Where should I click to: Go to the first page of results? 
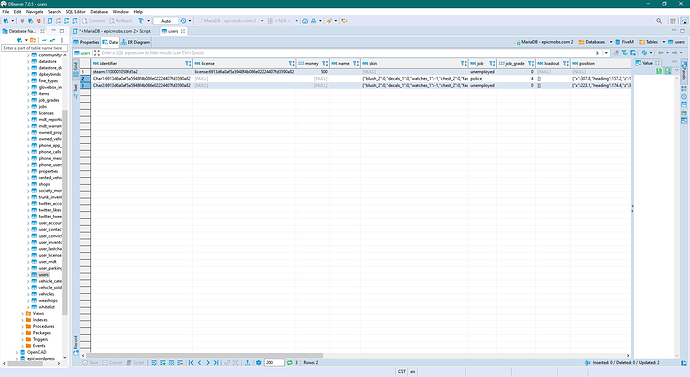pyautogui.click(x=191, y=362)
